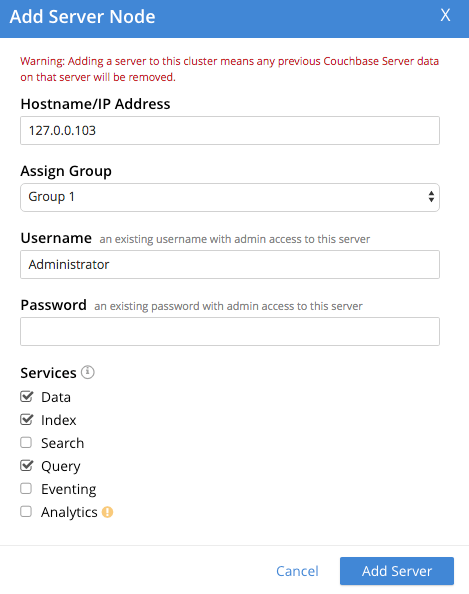Open the Assign Group dropdown
The height and width of the screenshot is (594, 469).
pos(230,197)
